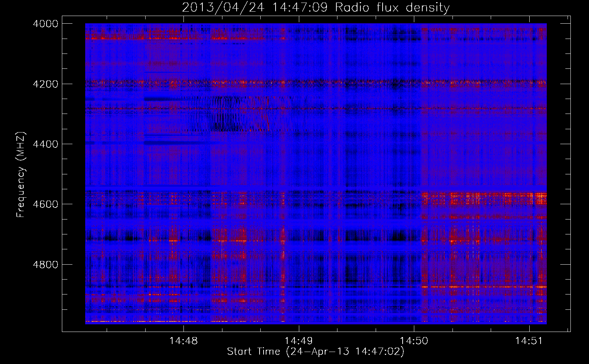Click the 14:49 time tick label
589x364 pixels.
tap(299, 341)
